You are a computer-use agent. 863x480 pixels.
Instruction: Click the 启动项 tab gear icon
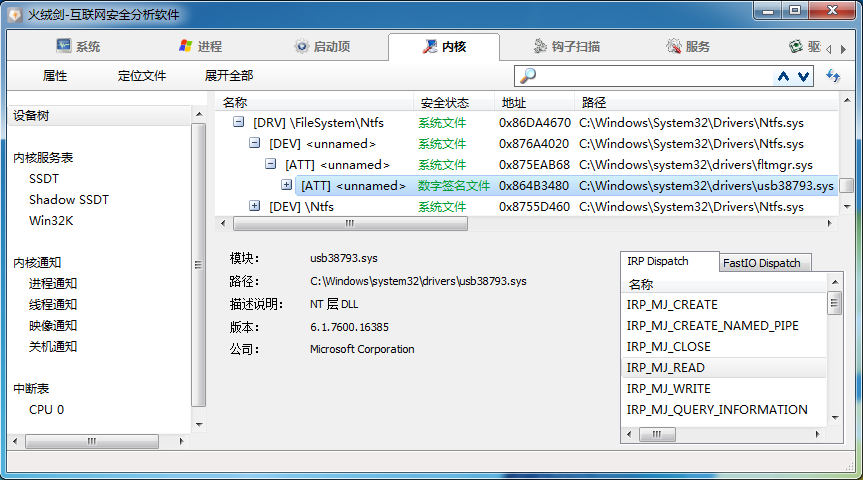click(301, 46)
